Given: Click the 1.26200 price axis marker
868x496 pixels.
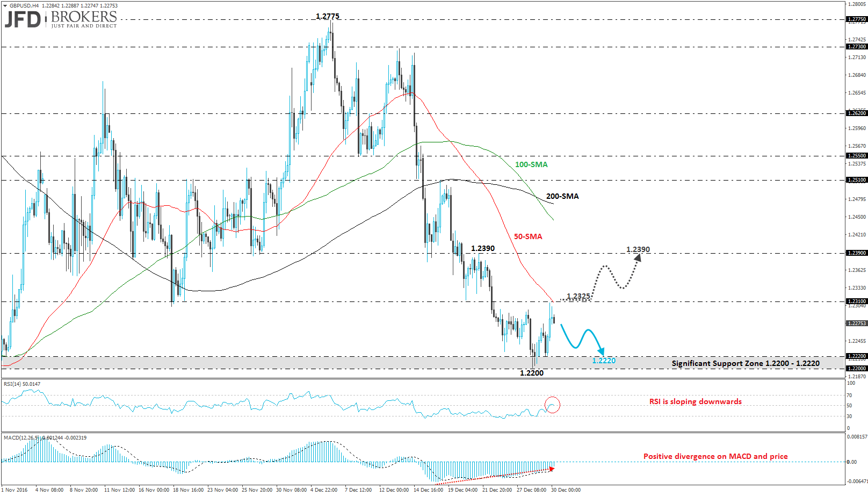Looking at the screenshot, I should pyautogui.click(x=857, y=113).
